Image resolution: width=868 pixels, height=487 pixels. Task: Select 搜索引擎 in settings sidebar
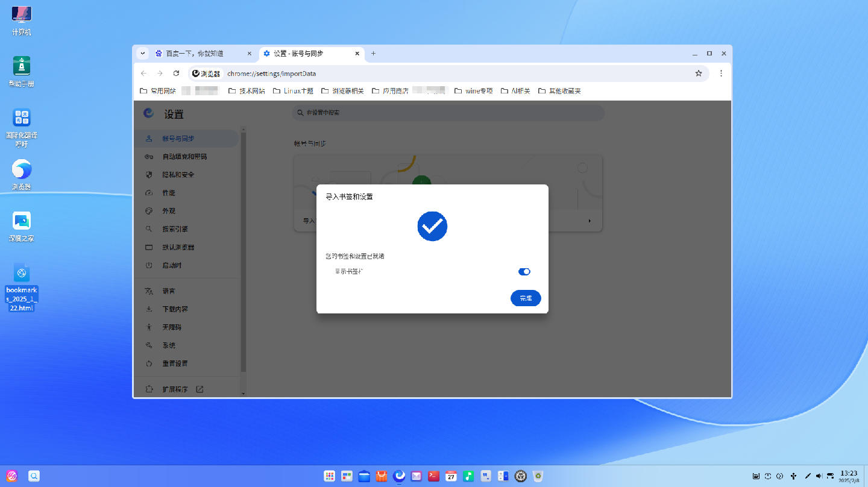click(x=186, y=229)
